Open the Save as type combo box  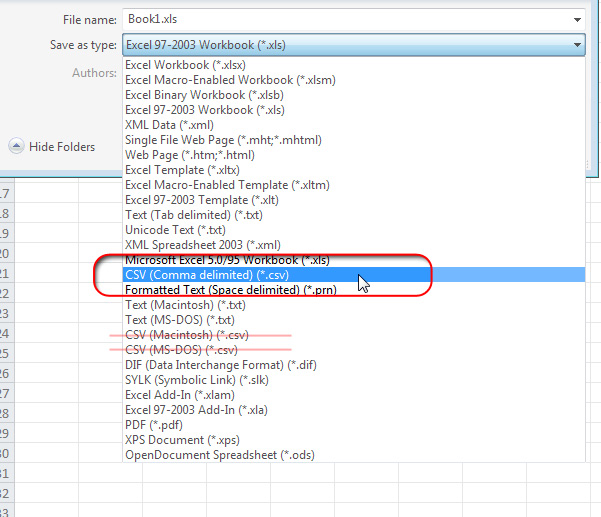pos(353,45)
